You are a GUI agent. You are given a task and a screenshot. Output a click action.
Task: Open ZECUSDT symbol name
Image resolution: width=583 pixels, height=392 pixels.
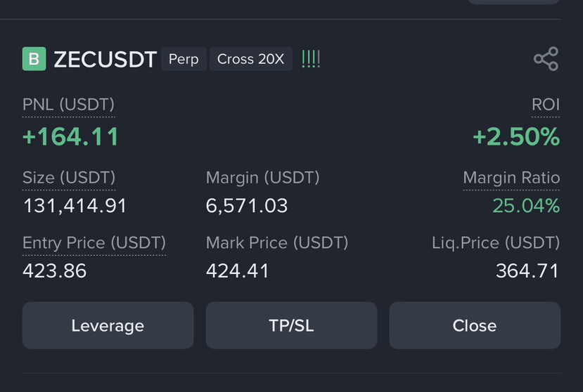pyautogui.click(x=105, y=60)
